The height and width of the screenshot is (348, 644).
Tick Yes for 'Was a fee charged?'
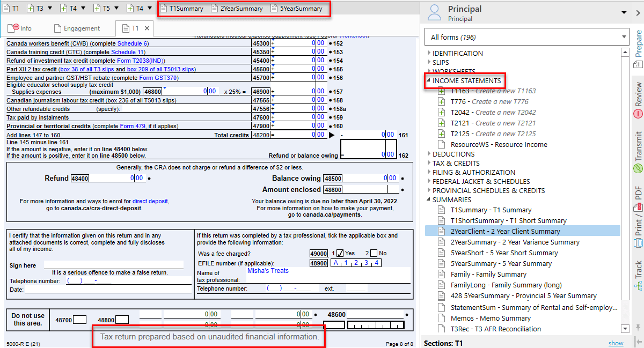click(x=340, y=254)
